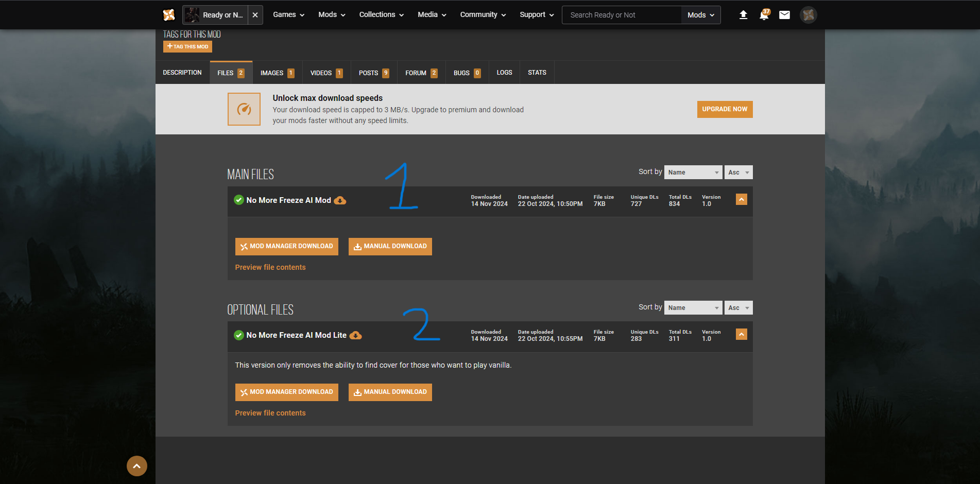Viewport: 980px width, 484px height.
Task: Open the user profile avatar
Action: [x=809, y=15]
